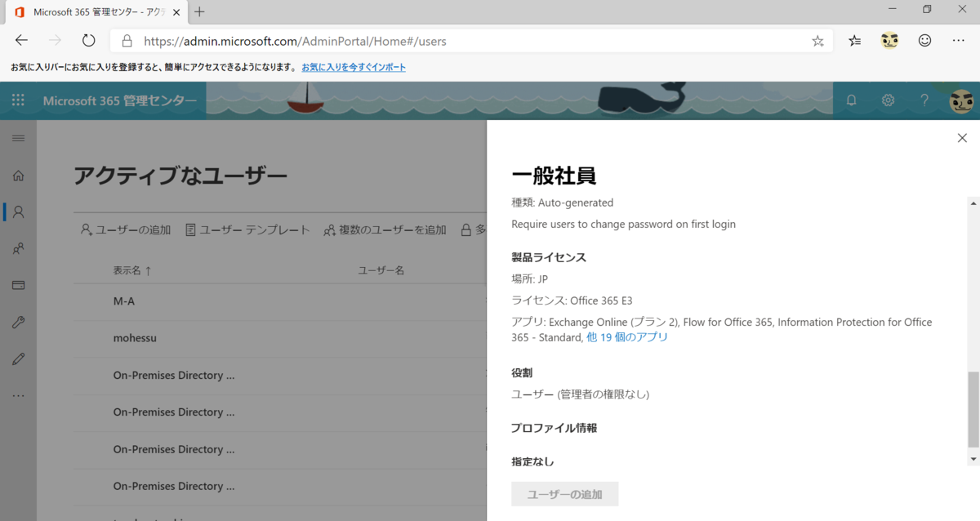980x521 pixels.
Task: Click プロファイル情報 section heading
Action: click(x=554, y=428)
